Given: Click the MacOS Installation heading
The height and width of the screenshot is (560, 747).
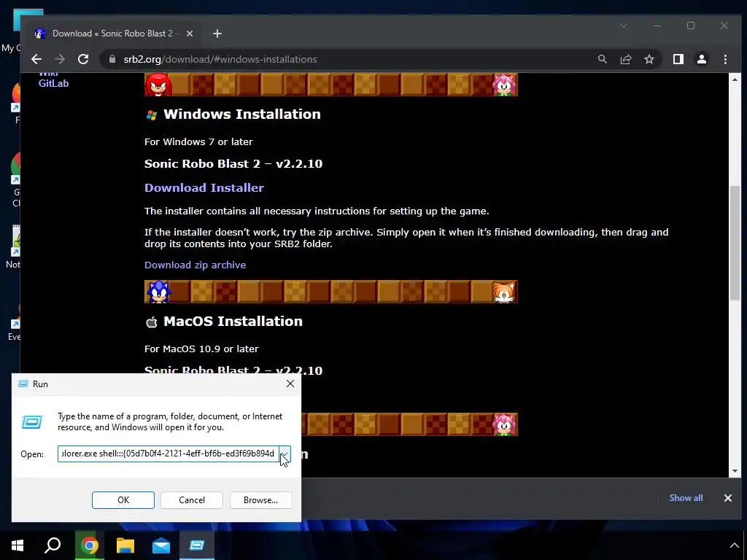Looking at the screenshot, I should [233, 322].
